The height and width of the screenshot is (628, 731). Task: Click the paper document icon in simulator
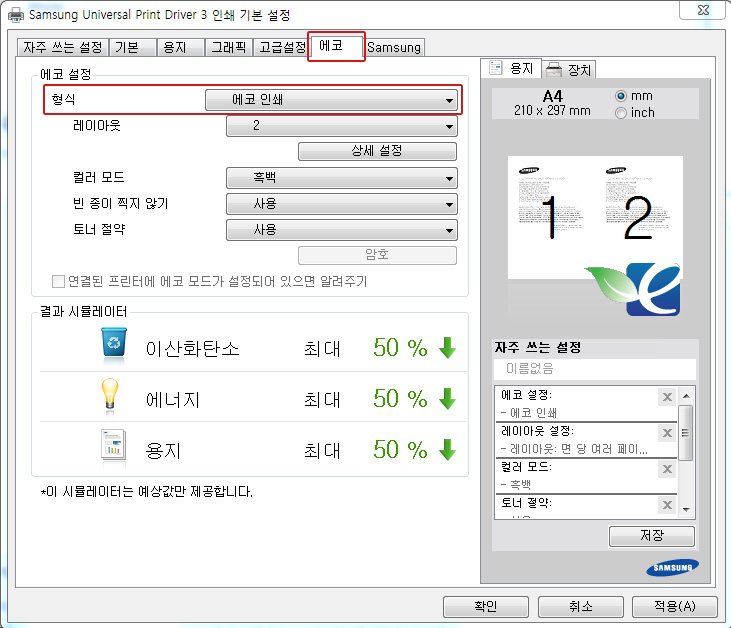113,444
